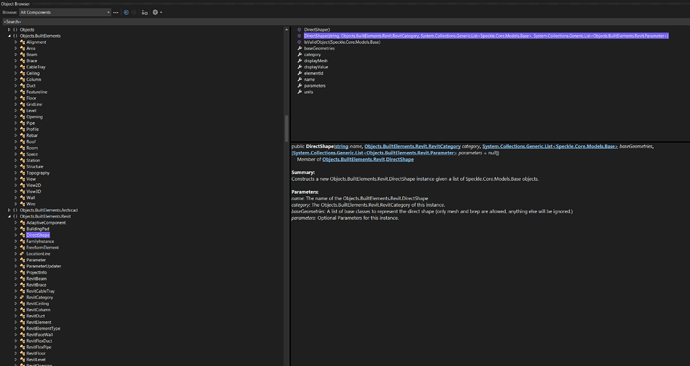The height and width of the screenshot is (366, 690).
Task: Click the units property wrench icon
Action: 300,92
